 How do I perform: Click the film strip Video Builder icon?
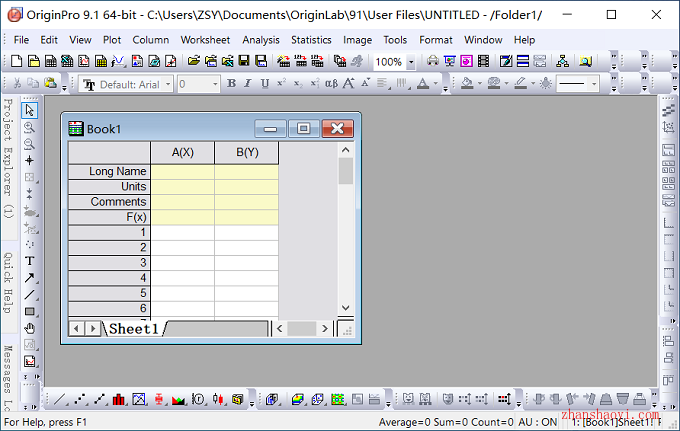click(x=484, y=61)
